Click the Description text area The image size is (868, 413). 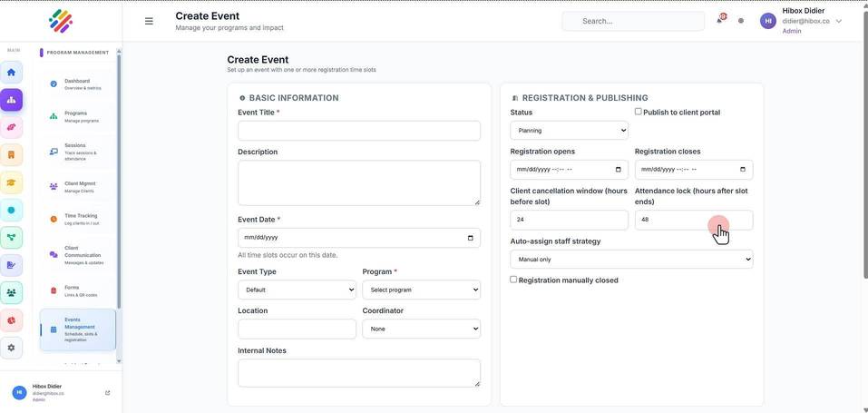[x=359, y=183]
